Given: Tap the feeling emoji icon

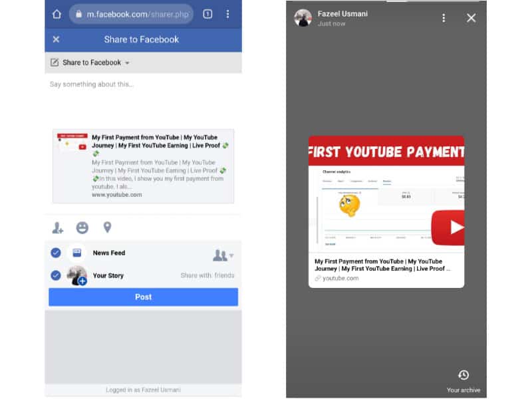Looking at the screenshot, I should point(82,227).
